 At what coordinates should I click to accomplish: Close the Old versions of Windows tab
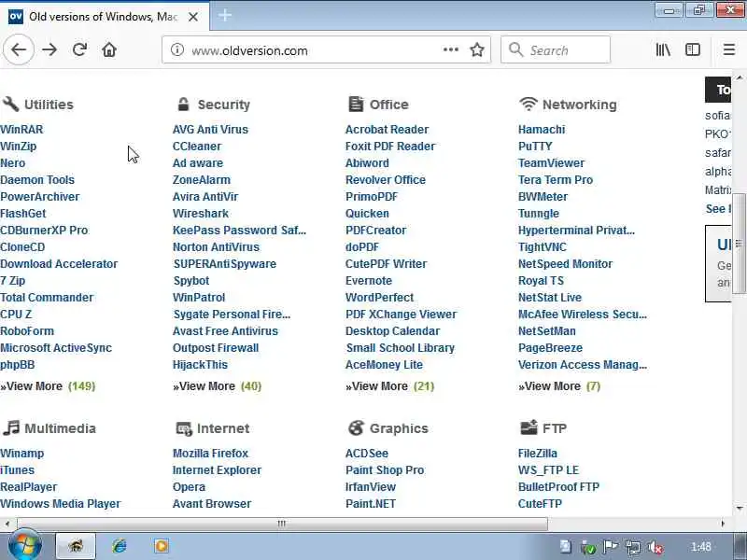[x=193, y=17]
